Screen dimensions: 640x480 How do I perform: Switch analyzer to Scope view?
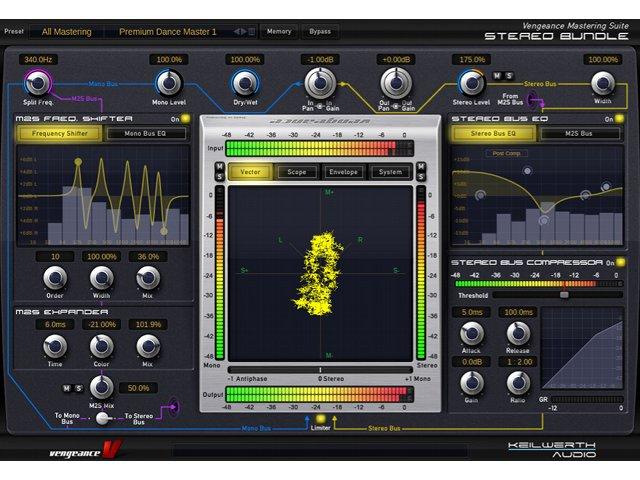(297, 172)
